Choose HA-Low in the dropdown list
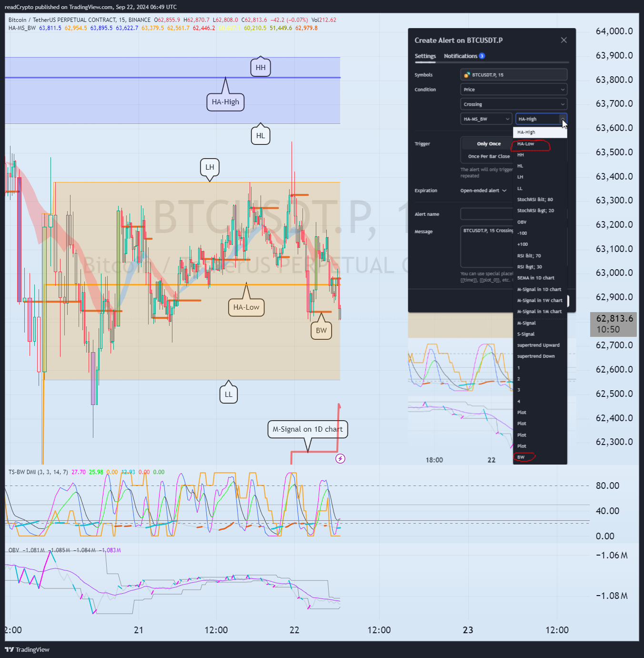The image size is (644, 658). click(540, 144)
